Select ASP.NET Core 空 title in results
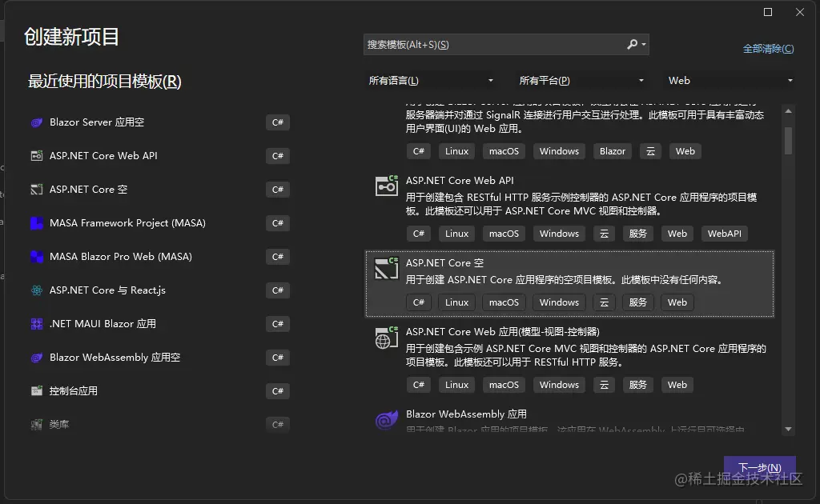This screenshot has width=820, height=504. 445,263
